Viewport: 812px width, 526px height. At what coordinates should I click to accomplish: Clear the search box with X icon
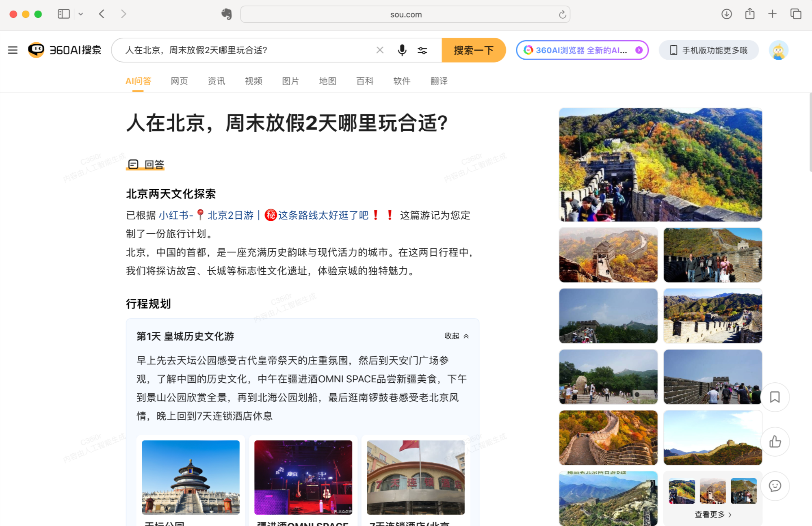click(x=380, y=50)
